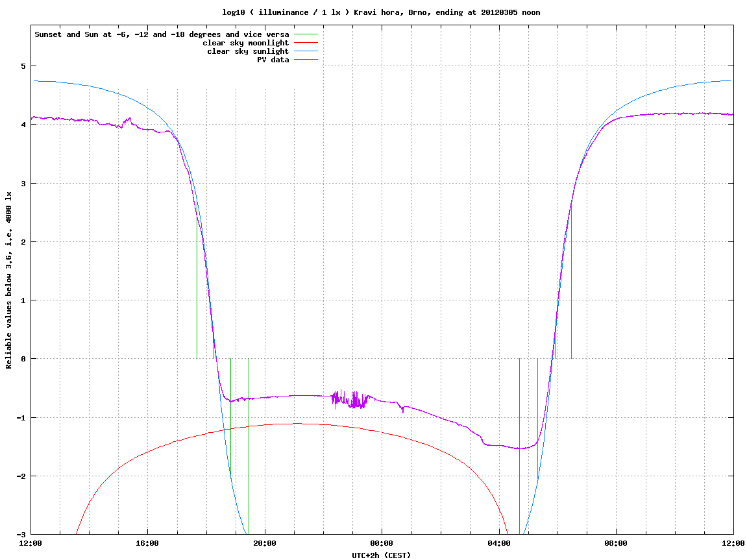The height and width of the screenshot is (560, 747).
Task: Click the y-axis tick value 2
Action: pyautogui.click(x=23, y=242)
